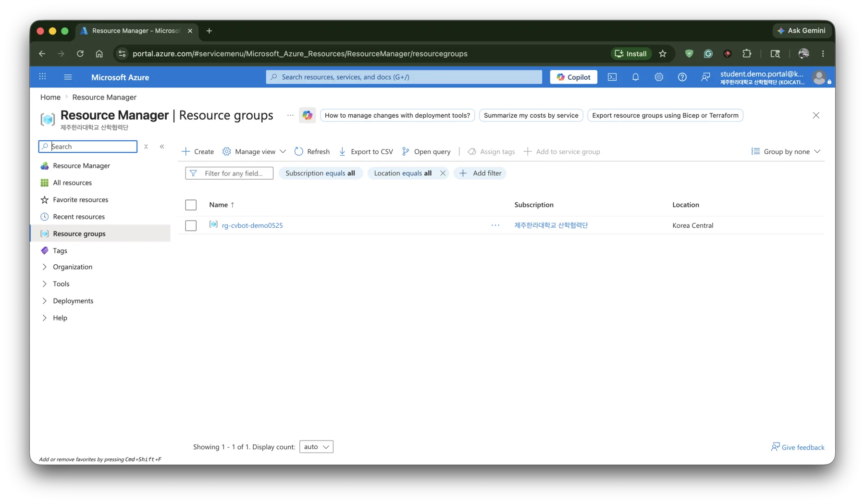Open Tags in the sidebar
The image size is (865, 504).
60,251
